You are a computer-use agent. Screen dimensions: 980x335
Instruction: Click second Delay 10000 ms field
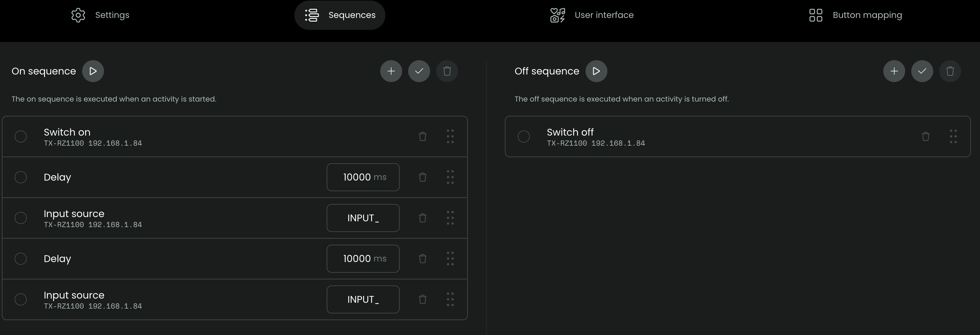click(363, 259)
